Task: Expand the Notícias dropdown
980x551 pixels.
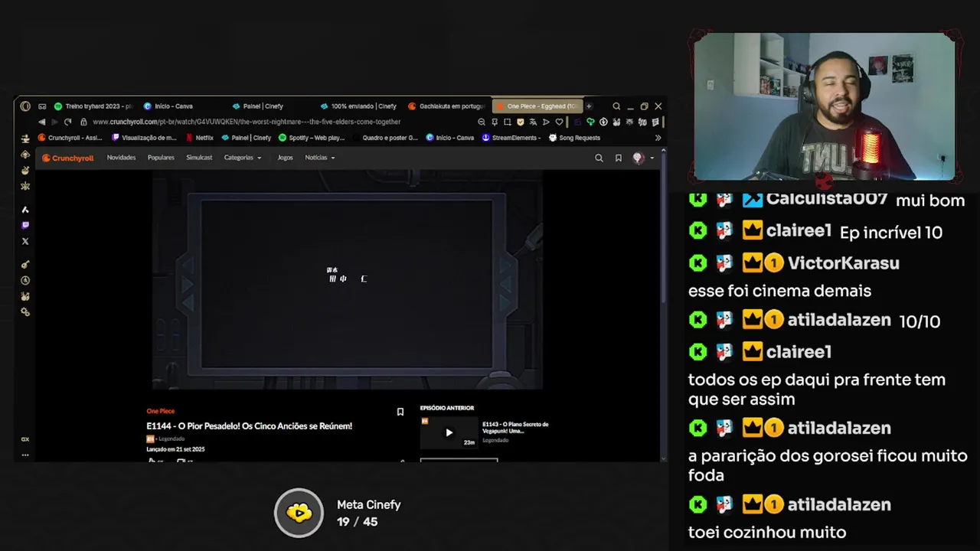Action: 320,158
